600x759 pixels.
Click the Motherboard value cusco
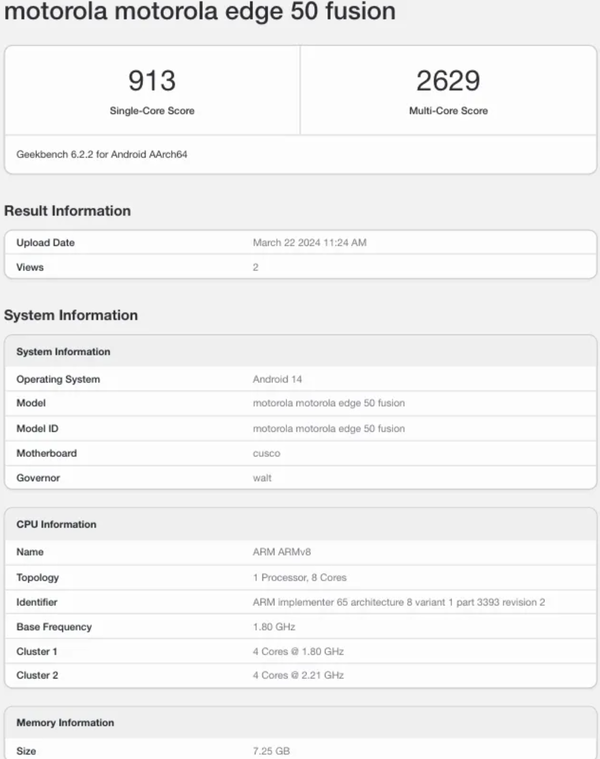pyautogui.click(x=267, y=453)
